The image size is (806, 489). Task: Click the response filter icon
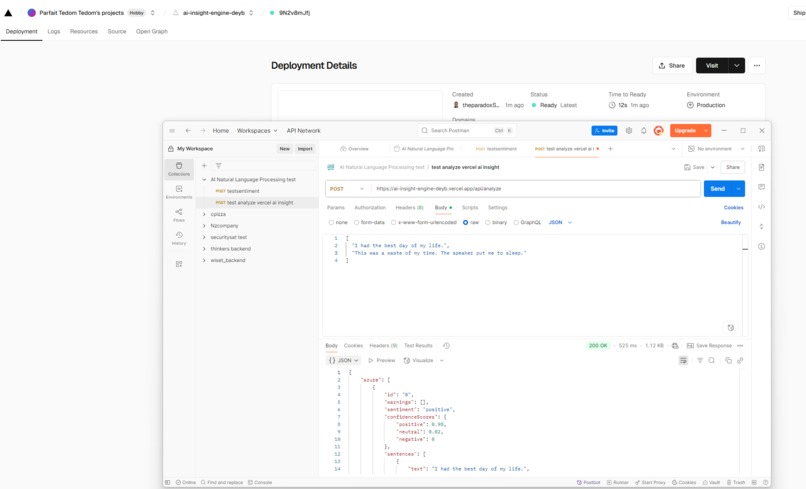[700, 360]
